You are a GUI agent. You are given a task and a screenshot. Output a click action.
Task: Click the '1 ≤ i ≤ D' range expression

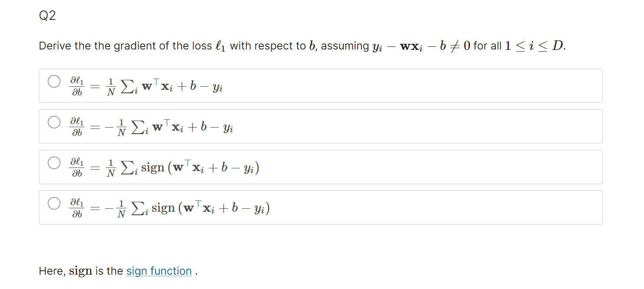coord(534,46)
